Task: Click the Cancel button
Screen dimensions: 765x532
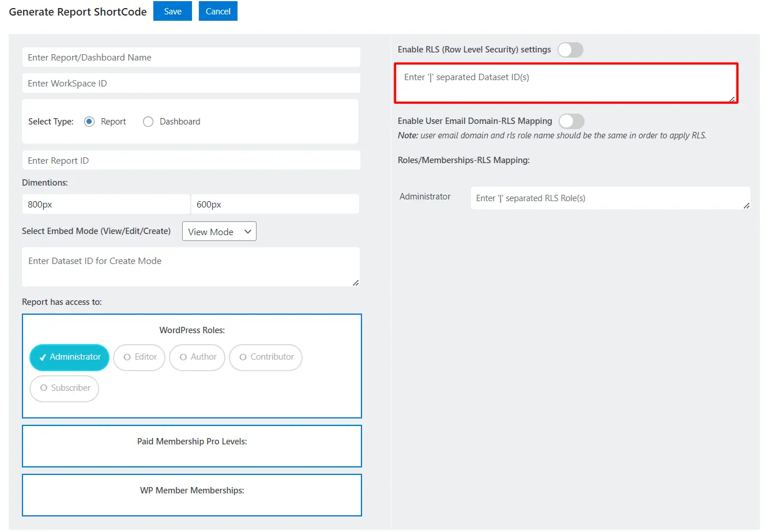Action: 218,11
